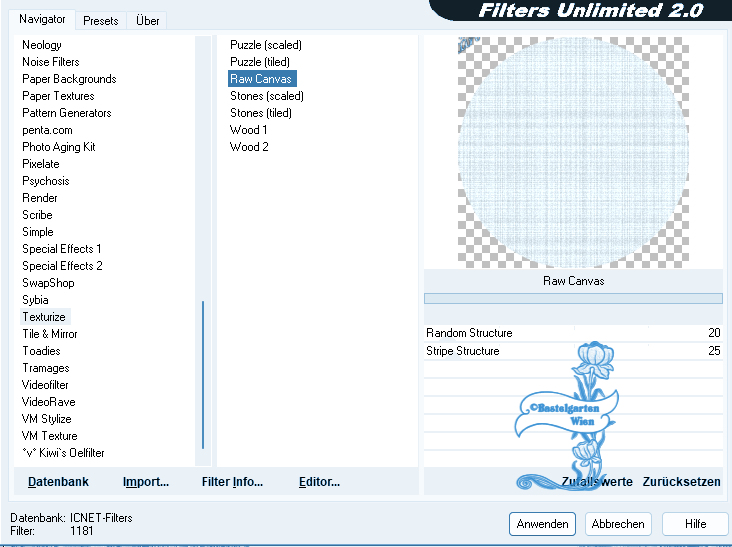Click the Datenbank button
732x547 pixels.
(58, 482)
